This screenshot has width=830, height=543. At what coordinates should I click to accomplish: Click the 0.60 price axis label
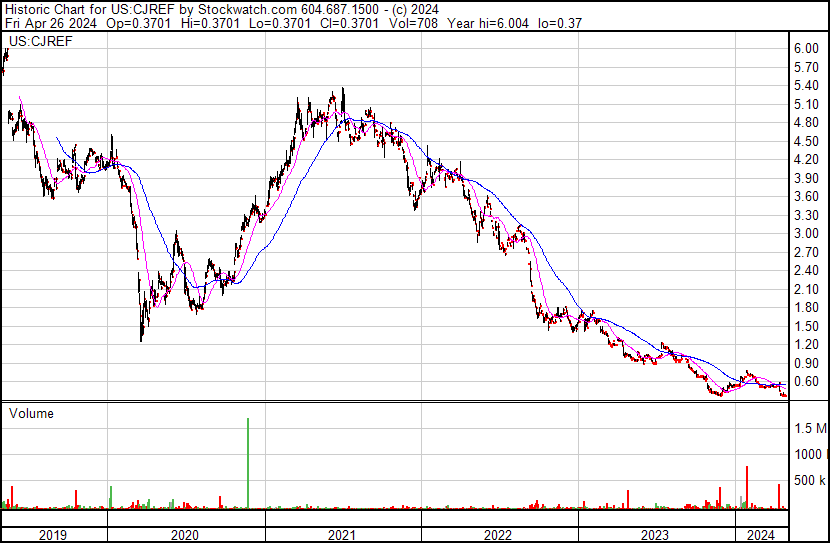(x=806, y=382)
